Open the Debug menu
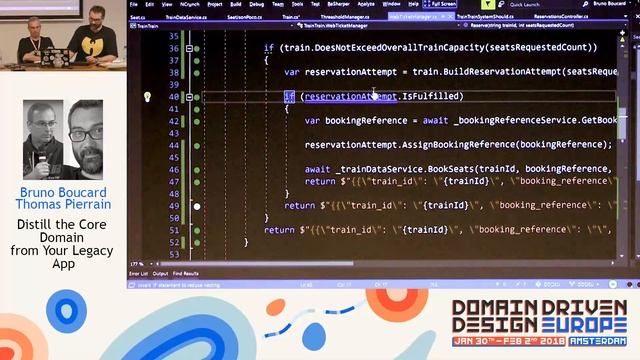Viewport: 640px width, 360px height. pos(256,4)
